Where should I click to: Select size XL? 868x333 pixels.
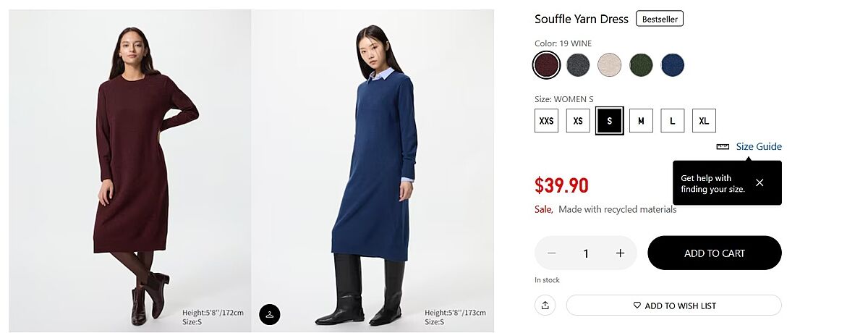(x=704, y=121)
